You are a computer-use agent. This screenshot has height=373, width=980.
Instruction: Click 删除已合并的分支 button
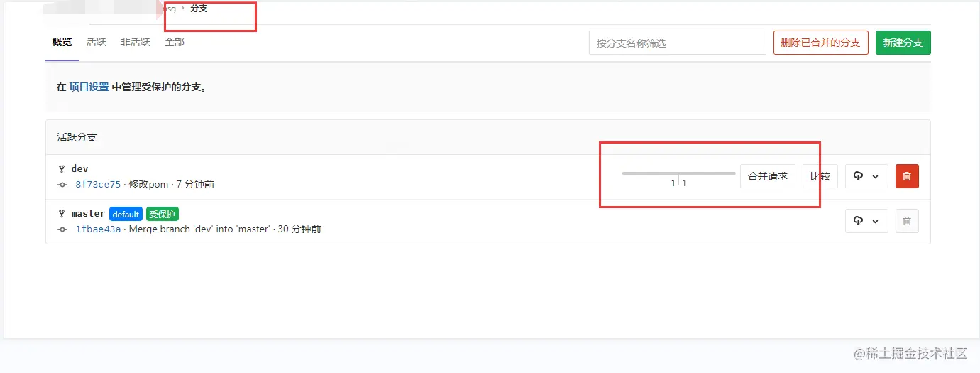tap(821, 43)
